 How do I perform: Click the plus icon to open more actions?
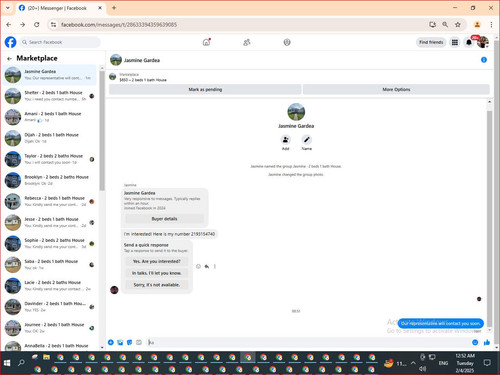pyautogui.click(x=111, y=342)
